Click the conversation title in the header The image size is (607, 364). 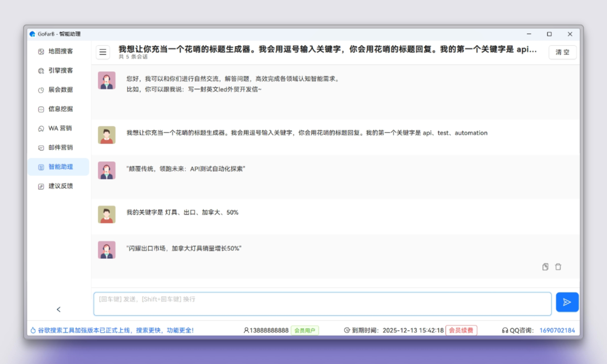click(x=328, y=49)
